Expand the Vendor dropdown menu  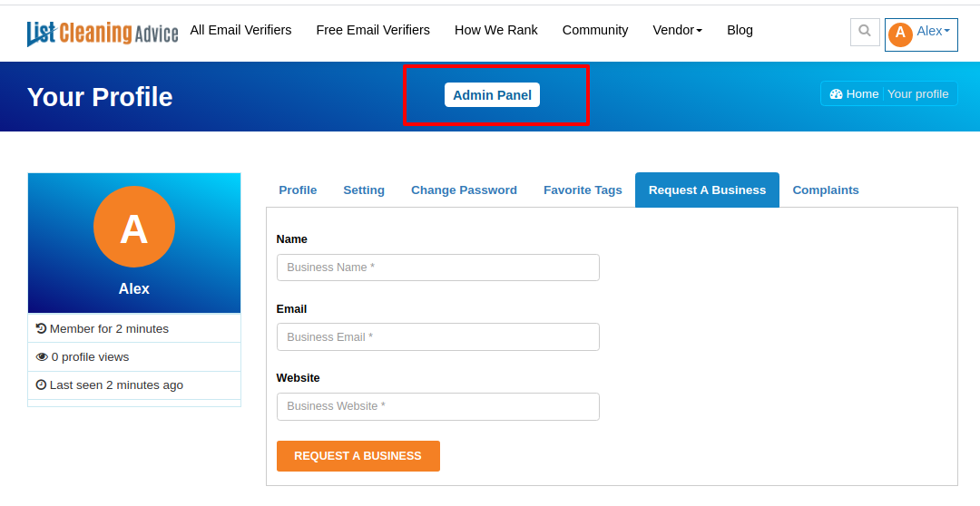click(678, 30)
